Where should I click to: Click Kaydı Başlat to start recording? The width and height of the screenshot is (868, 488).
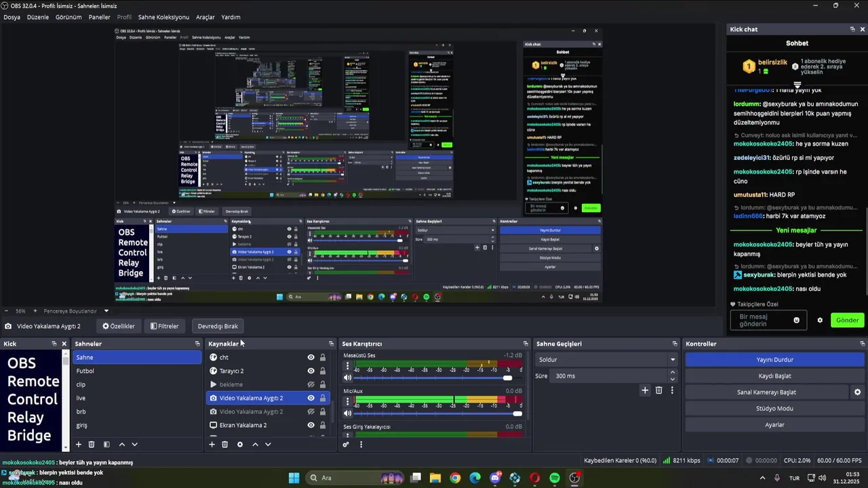click(x=774, y=376)
